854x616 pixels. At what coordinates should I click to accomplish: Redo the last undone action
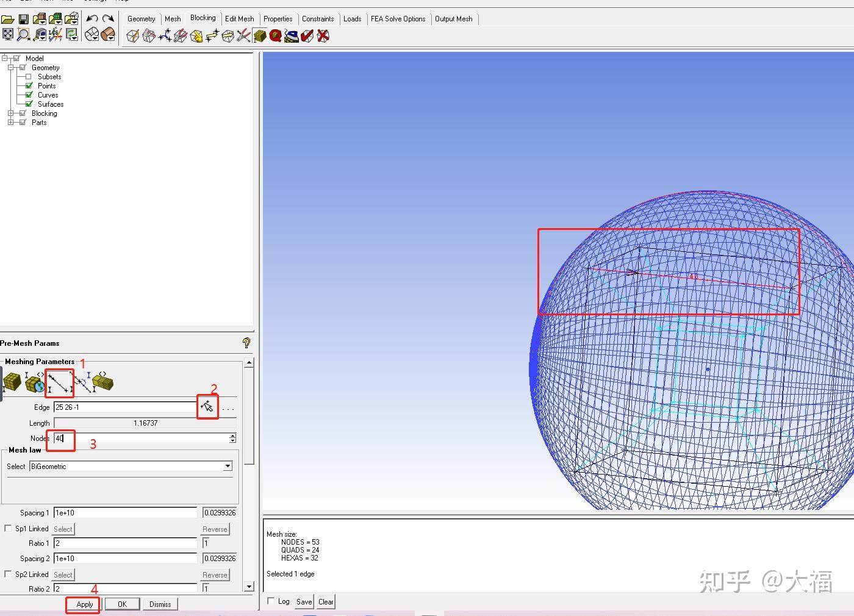tap(108, 19)
